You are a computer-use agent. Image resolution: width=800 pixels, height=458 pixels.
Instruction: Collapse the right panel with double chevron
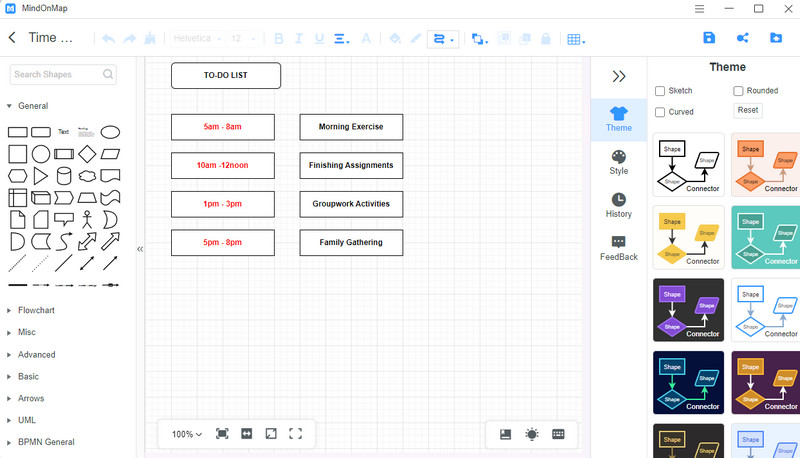(618, 76)
